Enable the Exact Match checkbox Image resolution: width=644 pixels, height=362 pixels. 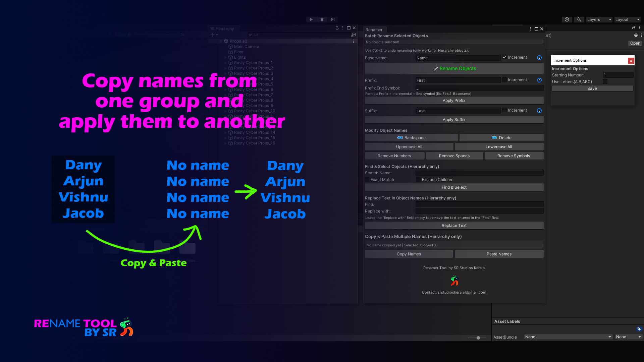point(367,180)
